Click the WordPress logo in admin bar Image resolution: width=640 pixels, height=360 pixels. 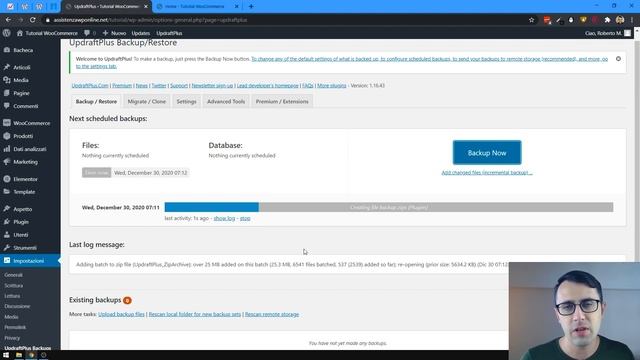pos(7,33)
